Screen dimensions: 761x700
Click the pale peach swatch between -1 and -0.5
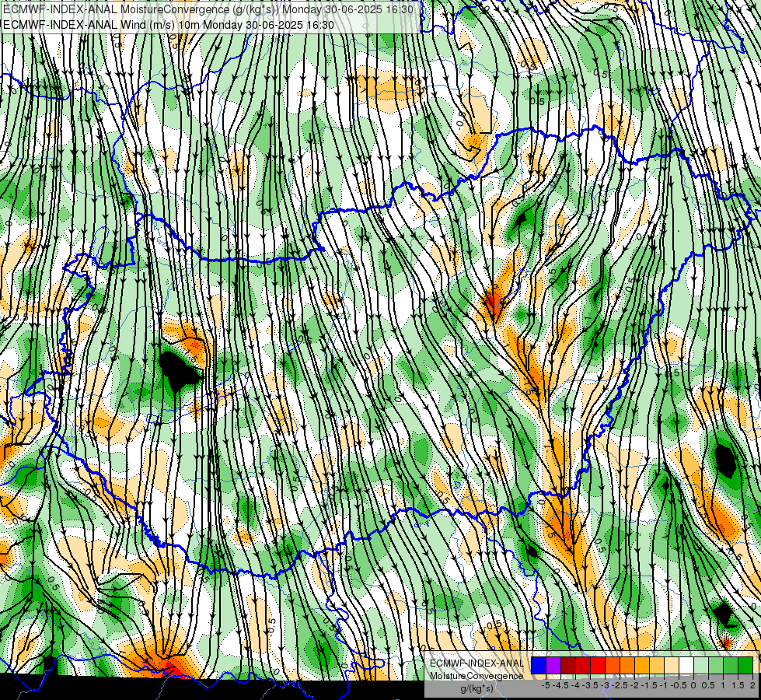[x=672, y=665]
